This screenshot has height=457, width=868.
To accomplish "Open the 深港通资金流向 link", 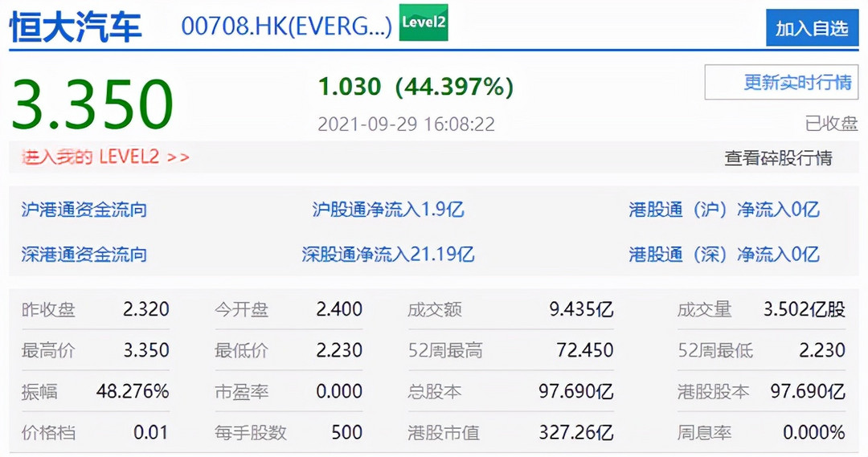I will pos(84,255).
